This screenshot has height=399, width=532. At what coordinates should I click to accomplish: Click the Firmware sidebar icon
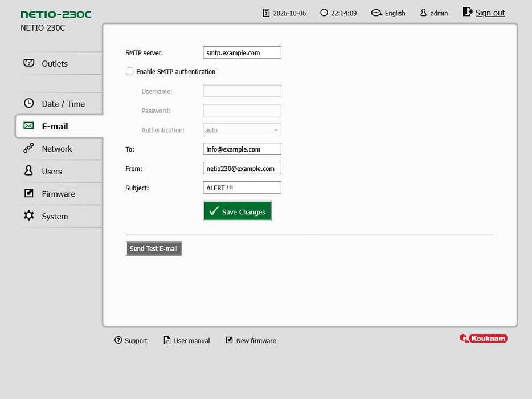click(x=29, y=193)
